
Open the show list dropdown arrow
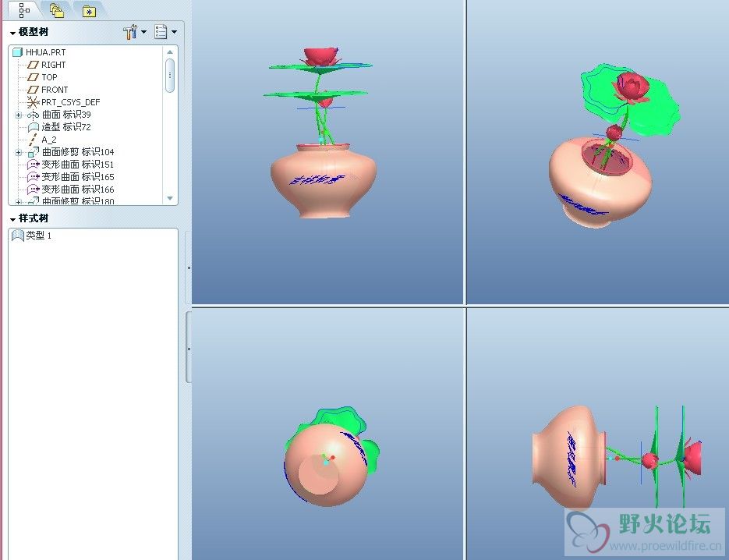point(174,32)
